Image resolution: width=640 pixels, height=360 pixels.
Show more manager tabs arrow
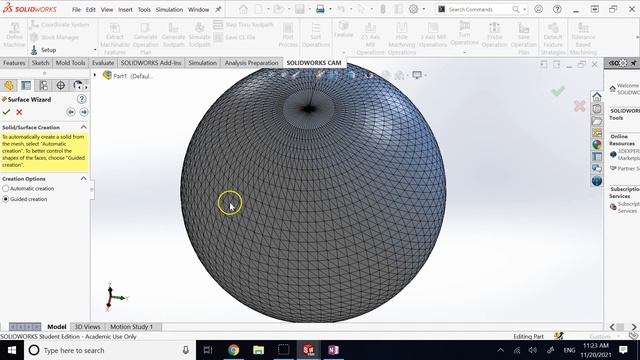point(86,87)
